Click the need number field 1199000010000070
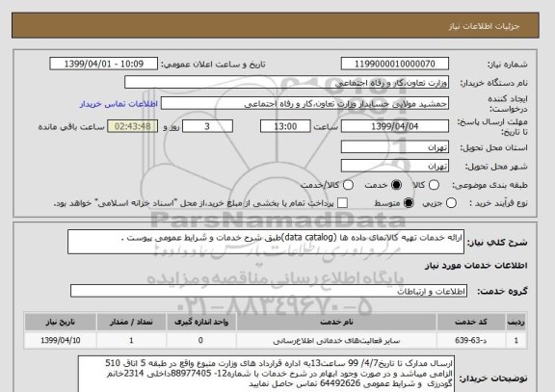Viewport: 555px width, 392px height. point(395,64)
